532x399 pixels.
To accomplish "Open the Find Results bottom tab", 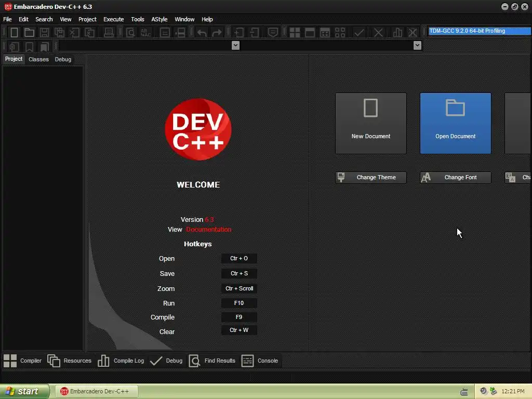I will click(212, 361).
